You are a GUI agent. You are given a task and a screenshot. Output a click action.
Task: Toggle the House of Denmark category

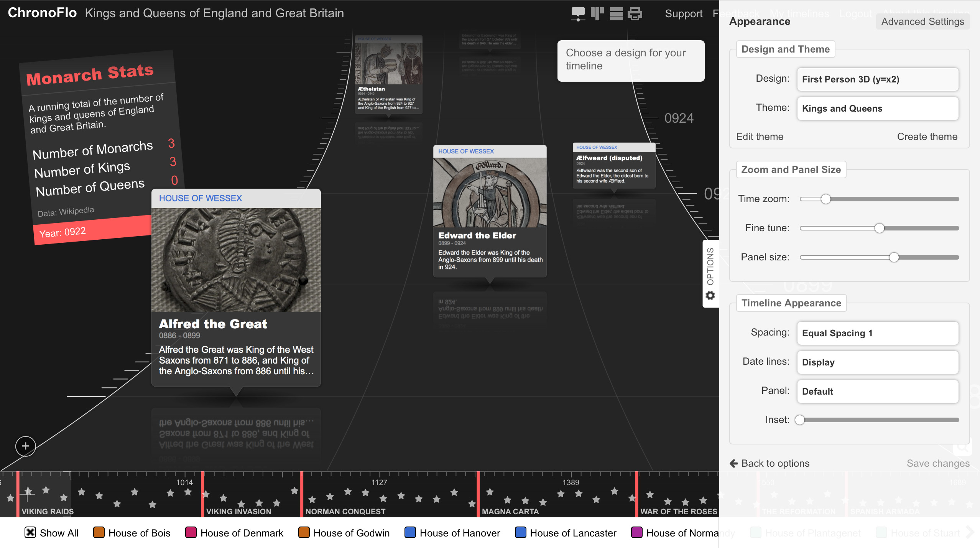pos(191,533)
